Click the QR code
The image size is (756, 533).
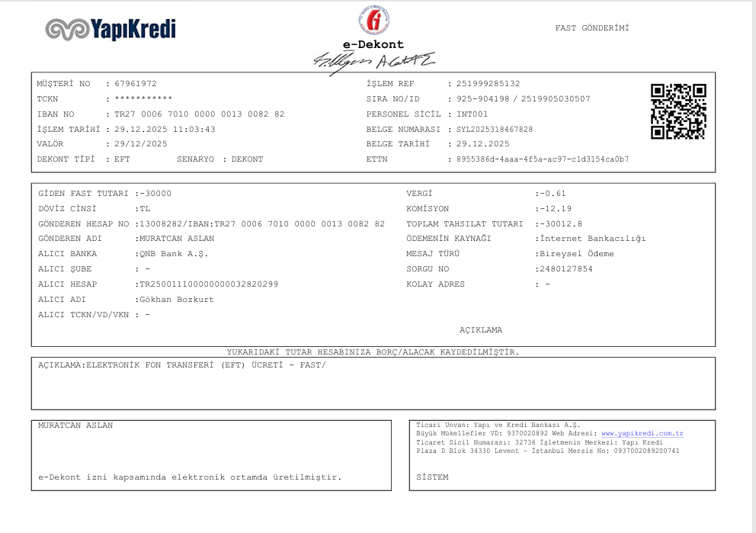click(x=678, y=111)
